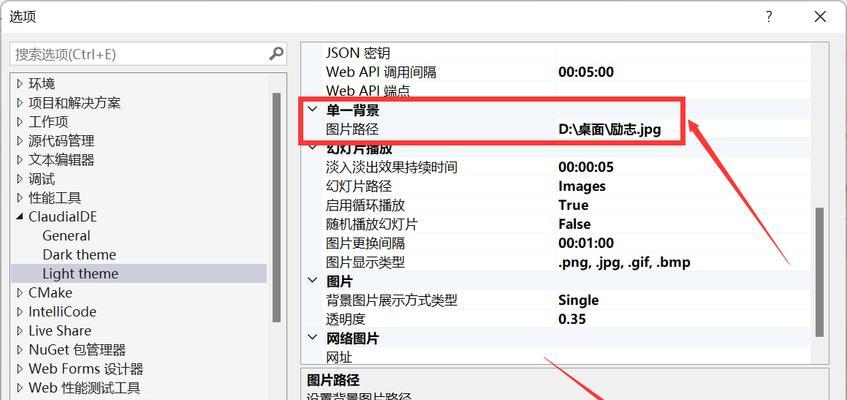This screenshot has height=400, width=847.
Task: Click the search magnifier icon
Action: click(276, 54)
